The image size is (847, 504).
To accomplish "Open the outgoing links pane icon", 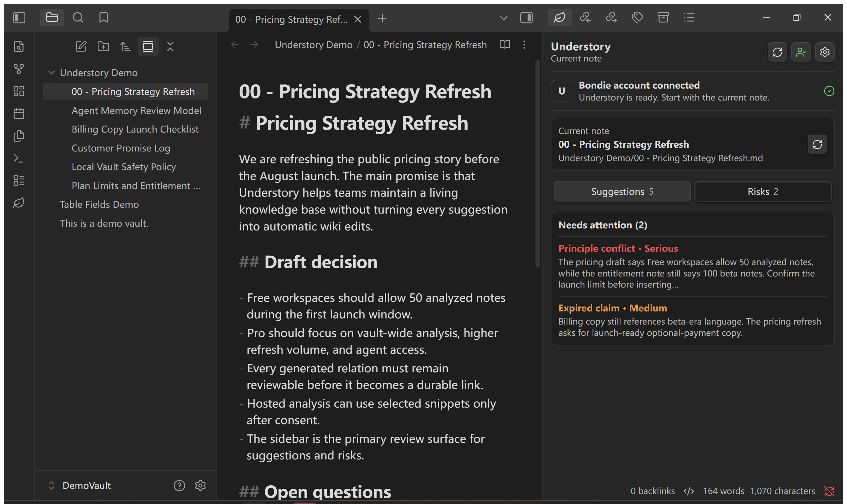I will point(611,17).
